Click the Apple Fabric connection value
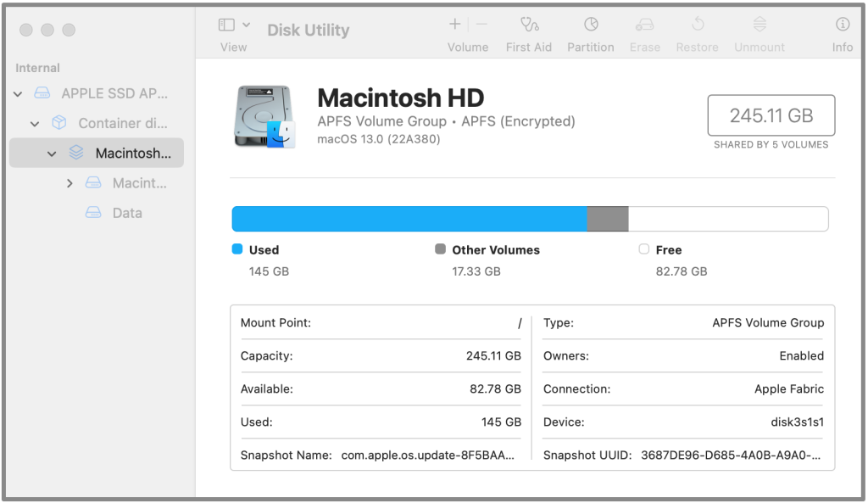 click(789, 388)
